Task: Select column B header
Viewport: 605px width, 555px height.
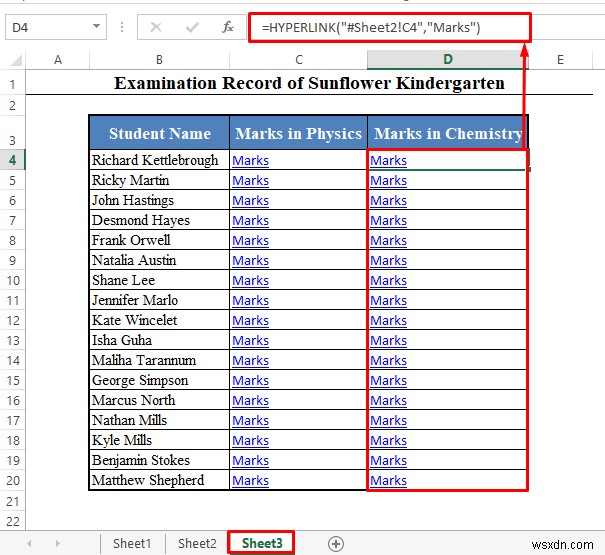Action: 159,60
